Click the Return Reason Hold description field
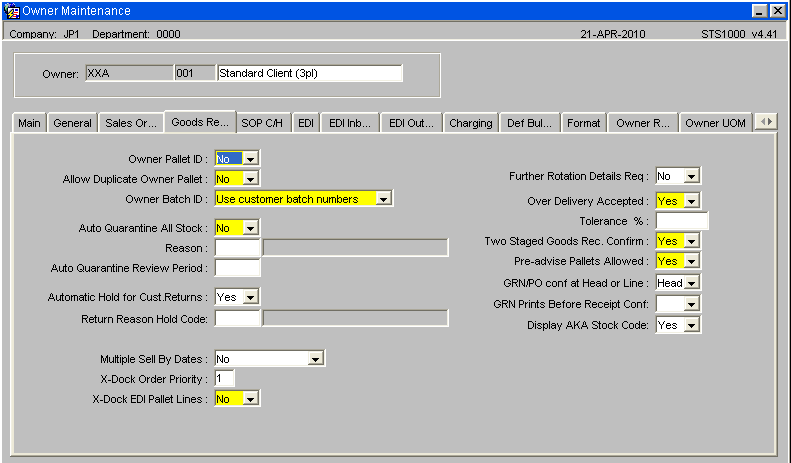This screenshot has height=463, width=791. click(x=355, y=318)
